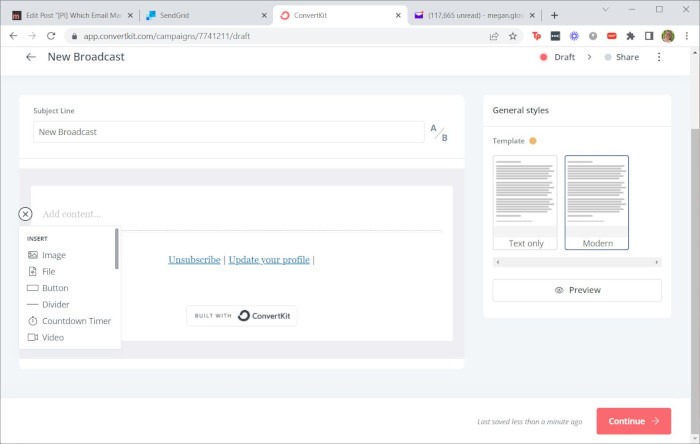Bookmark this page with the star icon

(x=512, y=36)
